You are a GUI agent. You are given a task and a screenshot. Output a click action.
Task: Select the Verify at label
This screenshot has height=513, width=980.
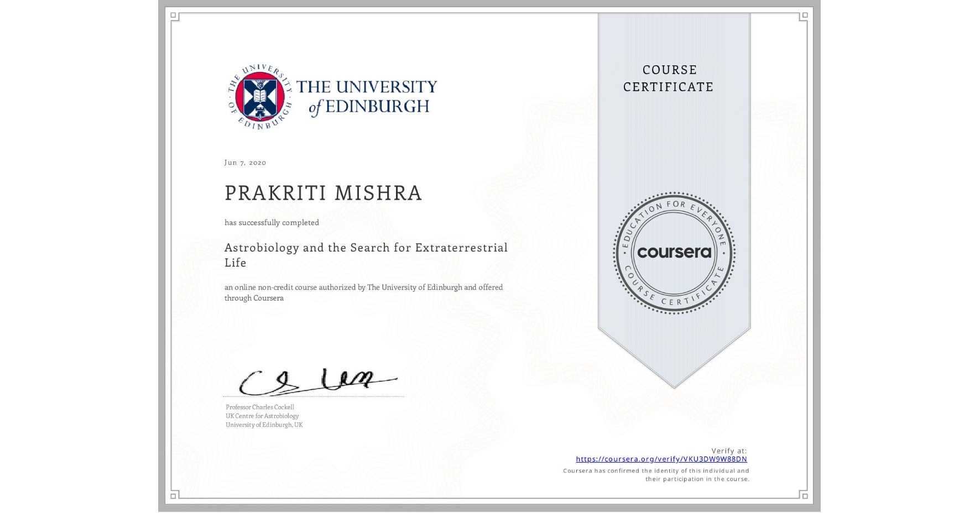click(728, 451)
